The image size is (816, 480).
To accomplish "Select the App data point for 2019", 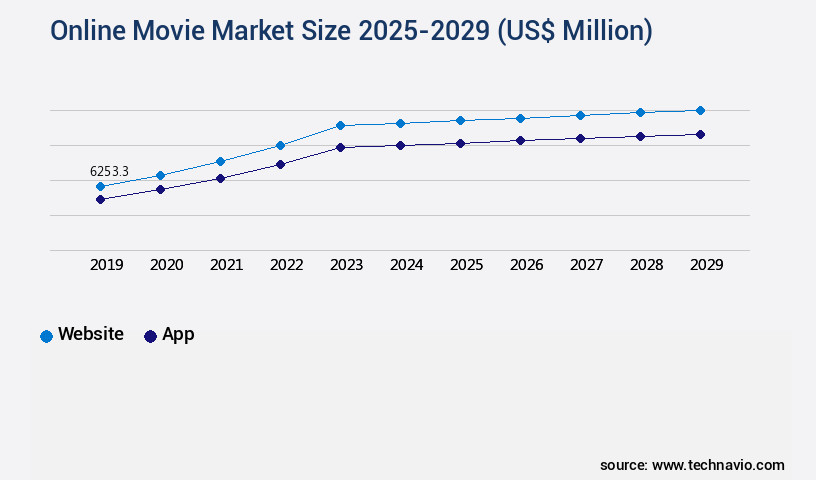I will [x=100, y=199].
